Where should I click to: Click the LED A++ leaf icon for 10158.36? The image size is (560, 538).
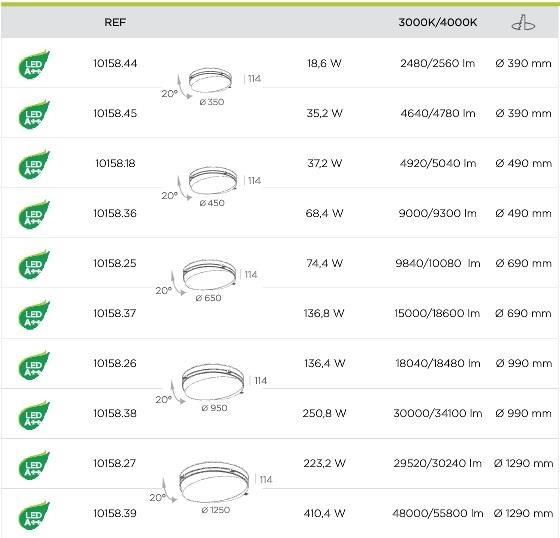pos(34,215)
